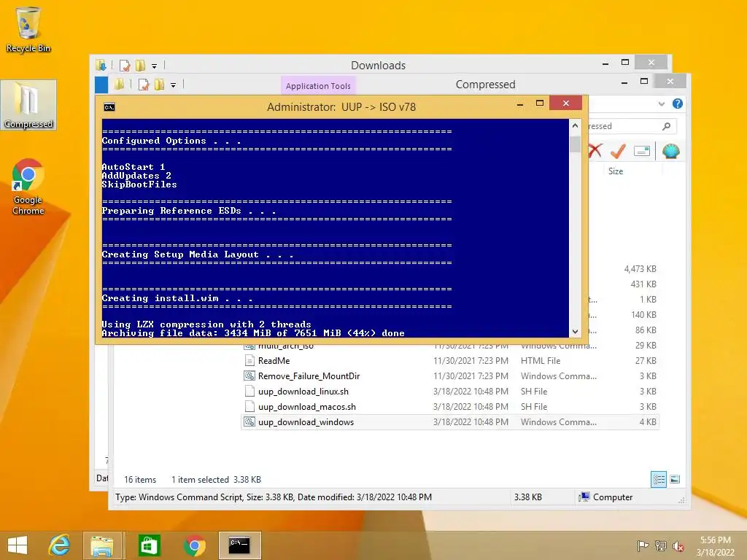747x560 pixels.
Task: Click Properties in Compressed quick access toolbar
Action: coord(144,85)
